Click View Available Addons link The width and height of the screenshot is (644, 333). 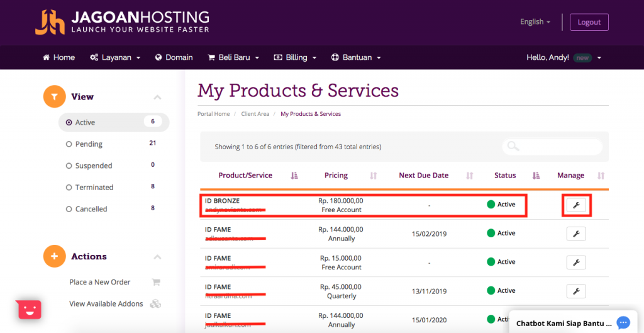point(106,304)
